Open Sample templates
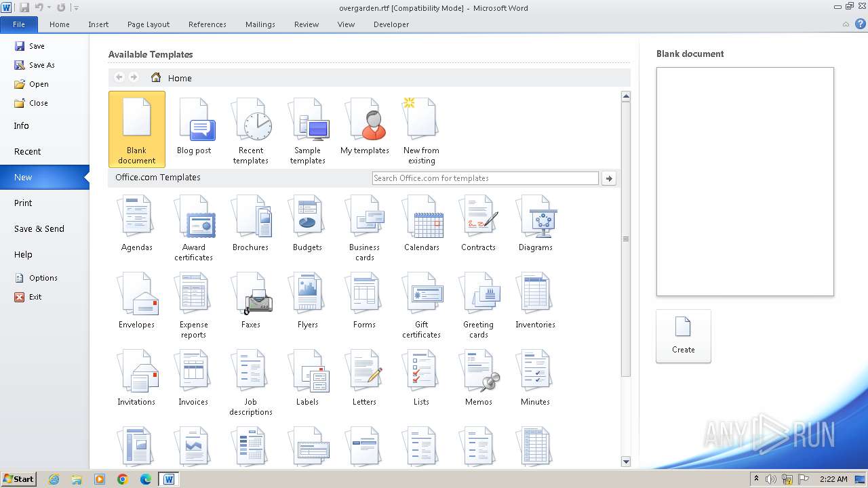The width and height of the screenshot is (868, 488). (308, 129)
